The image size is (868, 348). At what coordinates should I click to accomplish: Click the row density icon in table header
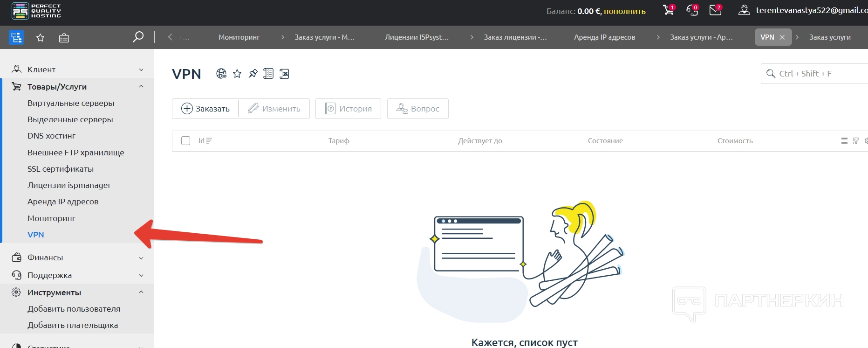pos(844,141)
